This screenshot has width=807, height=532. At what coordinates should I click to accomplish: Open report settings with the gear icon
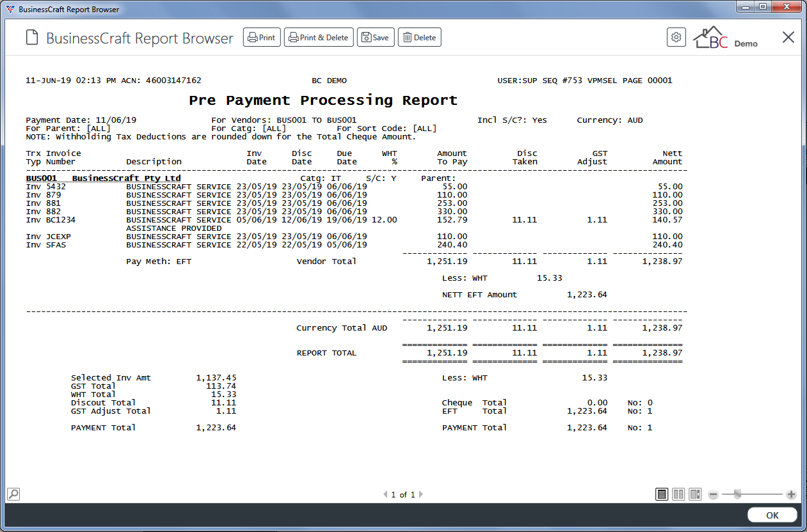point(676,37)
